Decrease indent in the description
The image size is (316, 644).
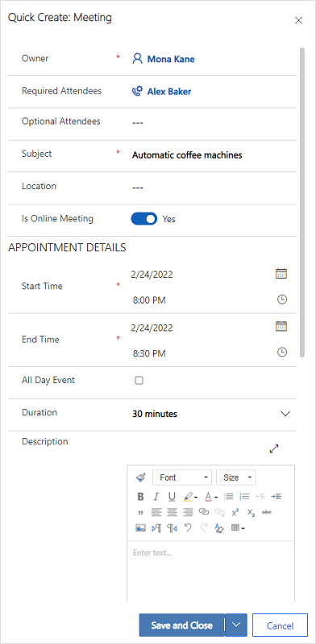point(260,497)
